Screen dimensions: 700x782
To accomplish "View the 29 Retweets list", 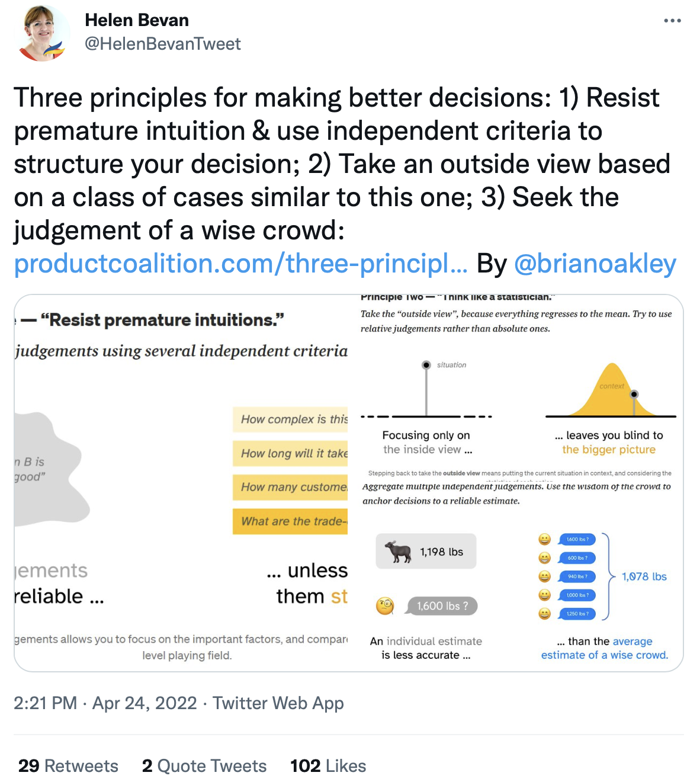I will tap(68, 766).
